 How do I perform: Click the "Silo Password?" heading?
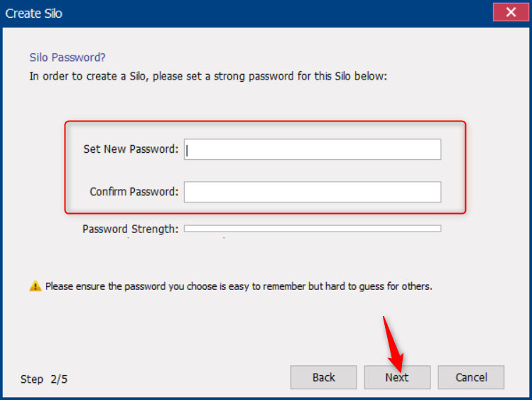tap(67, 58)
